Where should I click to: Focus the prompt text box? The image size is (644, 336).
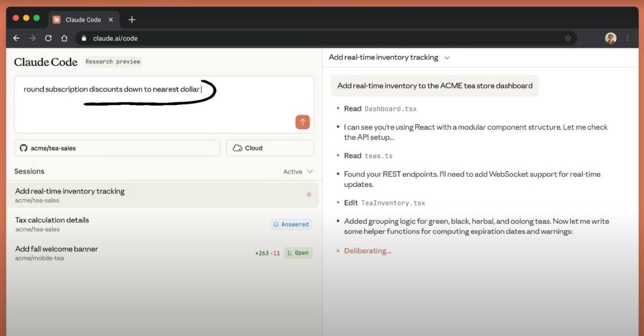tap(164, 104)
